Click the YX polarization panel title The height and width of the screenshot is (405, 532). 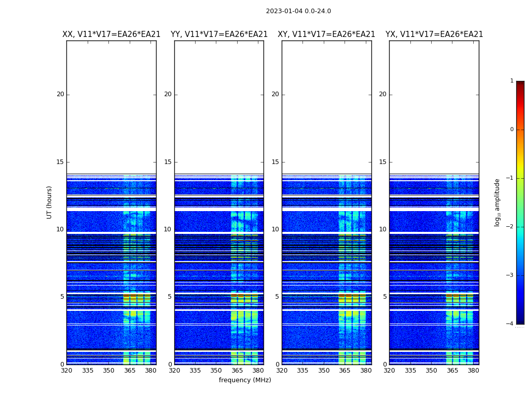tap(434, 34)
